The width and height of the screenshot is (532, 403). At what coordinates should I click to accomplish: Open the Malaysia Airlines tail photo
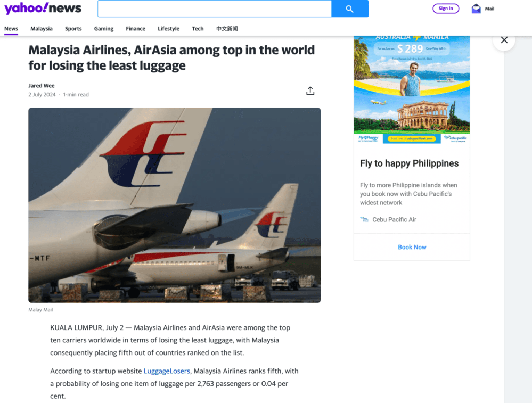click(x=174, y=205)
